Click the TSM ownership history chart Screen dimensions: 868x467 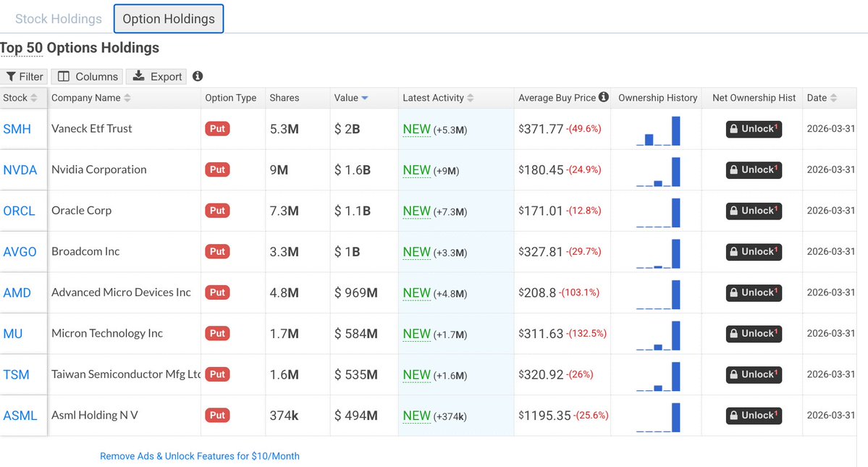pos(658,376)
